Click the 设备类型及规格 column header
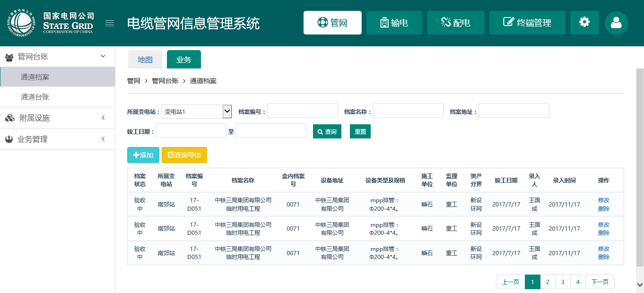644x293 pixels. [x=385, y=181]
